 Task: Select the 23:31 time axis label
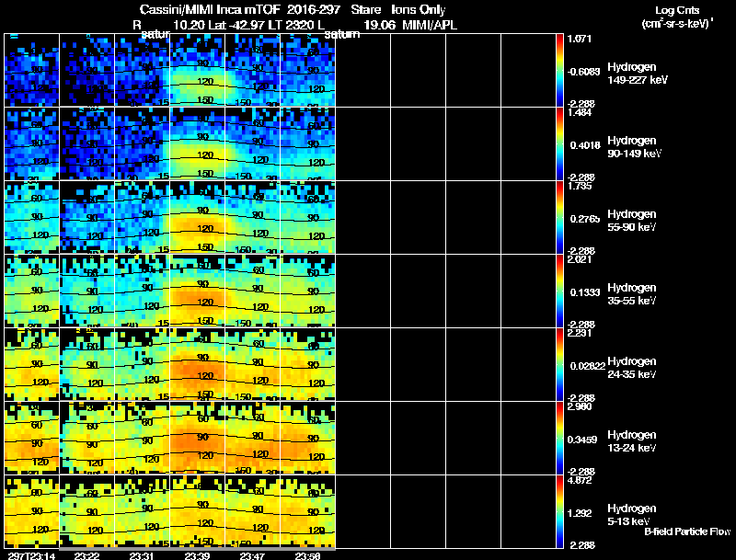pyautogui.click(x=143, y=555)
